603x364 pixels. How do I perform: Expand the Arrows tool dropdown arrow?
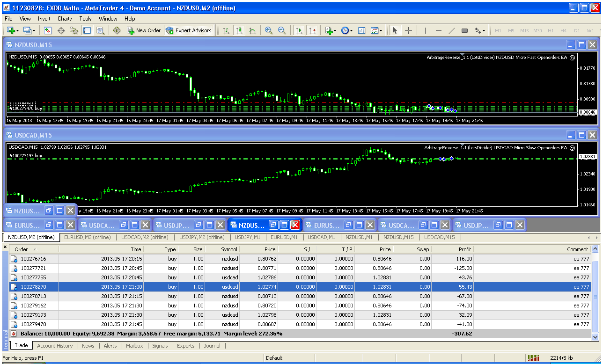(x=484, y=30)
